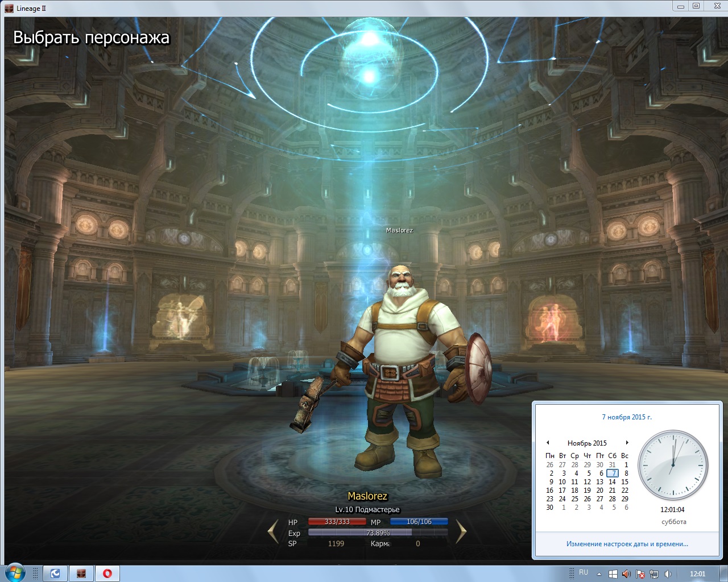Open the Opera browser from taskbar
Screen dimensions: 728x582
[107, 573]
